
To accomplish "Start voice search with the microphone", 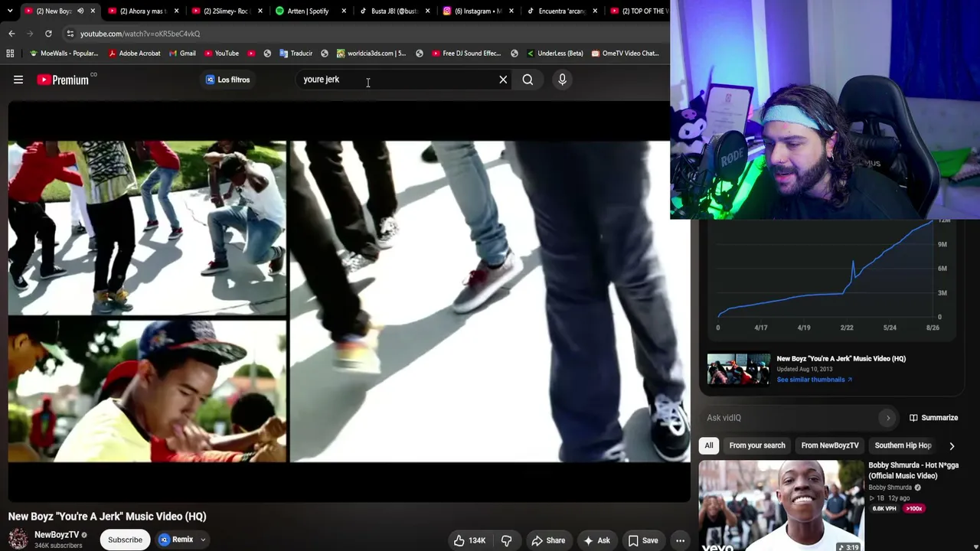I will coord(562,80).
